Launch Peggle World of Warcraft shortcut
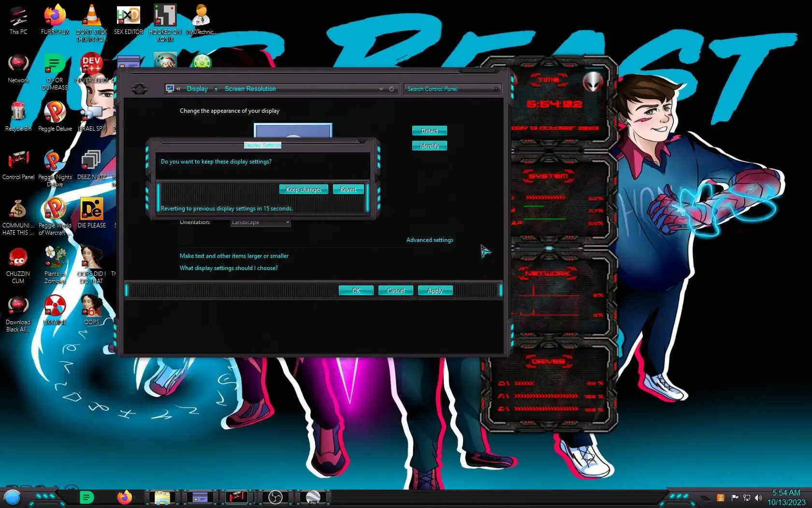This screenshot has height=508, width=812. click(x=55, y=216)
